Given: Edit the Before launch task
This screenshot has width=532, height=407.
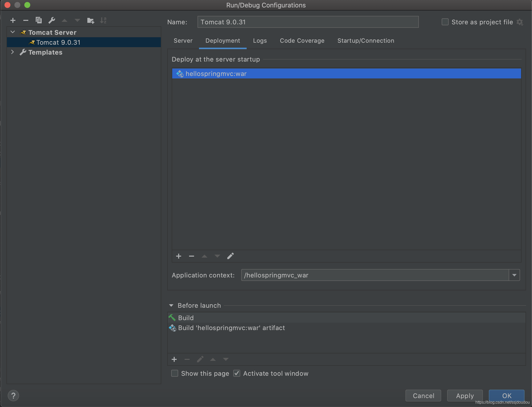Looking at the screenshot, I should (x=200, y=359).
